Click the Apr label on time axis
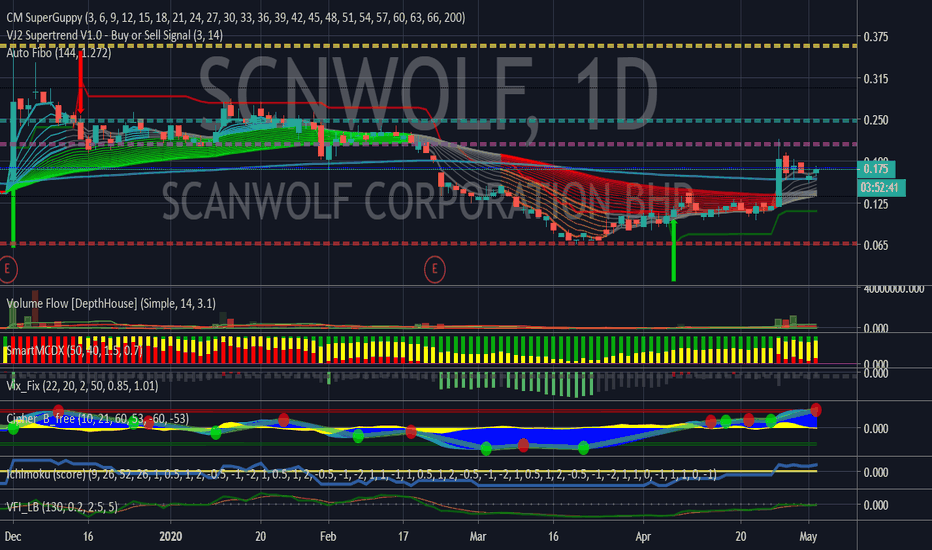This screenshot has width=932, height=550. point(643,536)
